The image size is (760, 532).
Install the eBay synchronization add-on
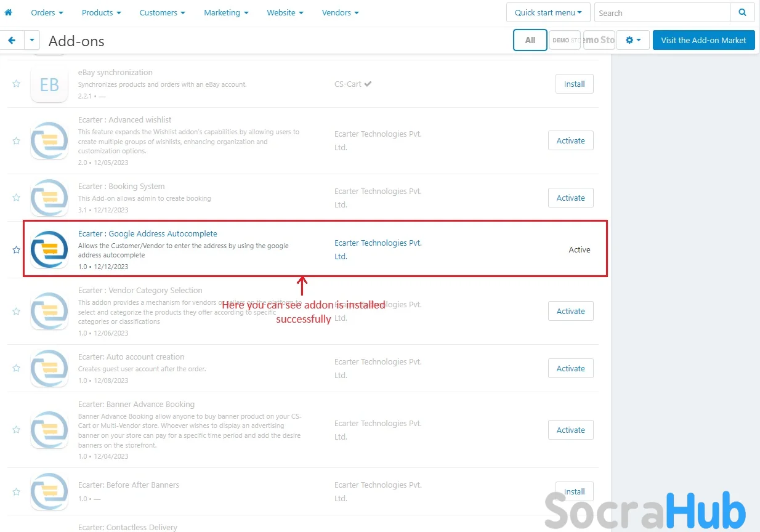575,84
